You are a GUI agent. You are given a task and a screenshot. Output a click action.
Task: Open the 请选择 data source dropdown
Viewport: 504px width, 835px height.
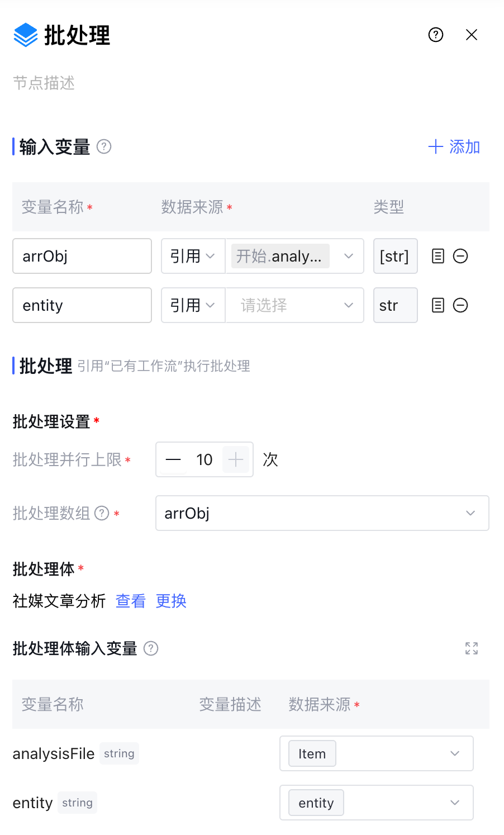tap(294, 305)
